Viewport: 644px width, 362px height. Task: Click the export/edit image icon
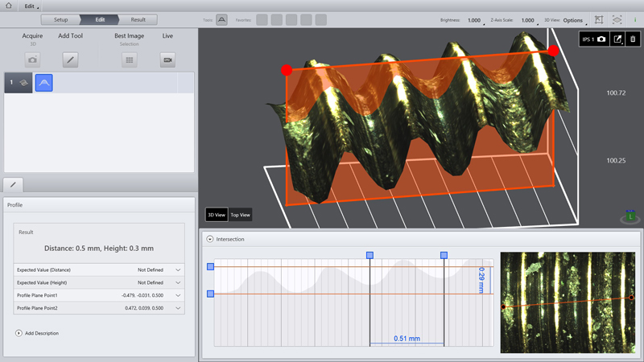(617, 39)
